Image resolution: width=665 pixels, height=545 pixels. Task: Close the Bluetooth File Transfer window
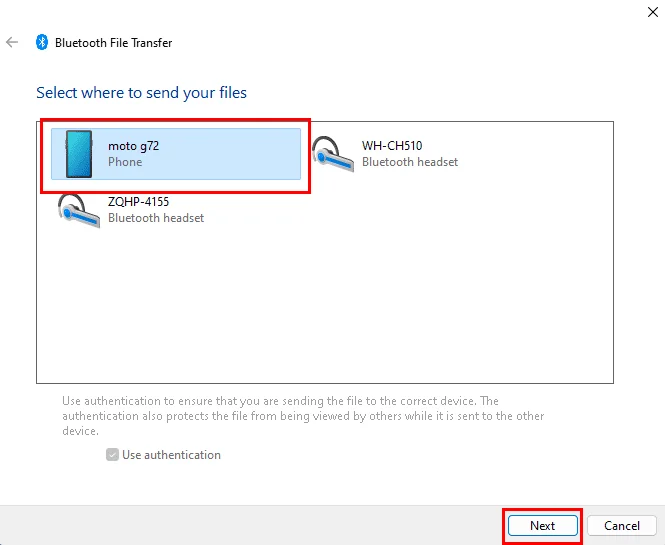click(x=653, y=12)
